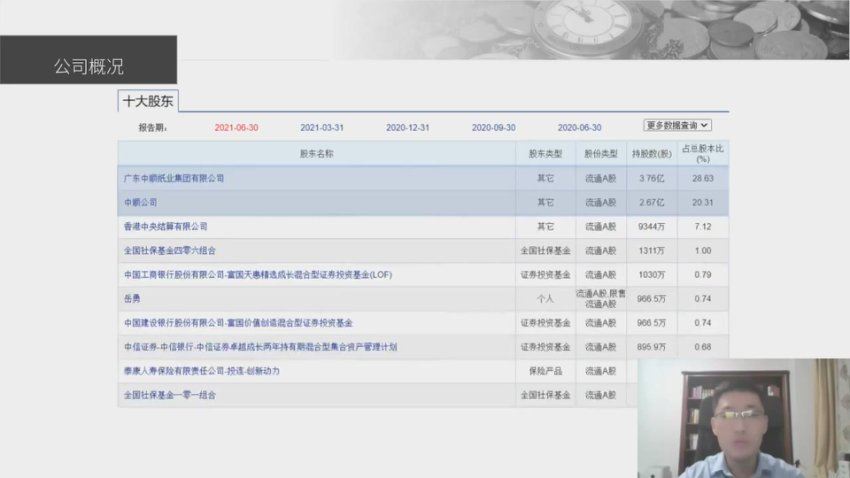Click 流通A股,限售流通A股 in 岳勇 row
Screen dimensions: 850x478
[601, 299]
